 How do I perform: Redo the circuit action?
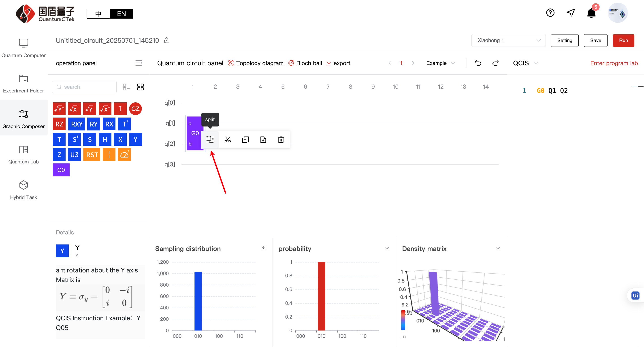[x=495, y=63]
